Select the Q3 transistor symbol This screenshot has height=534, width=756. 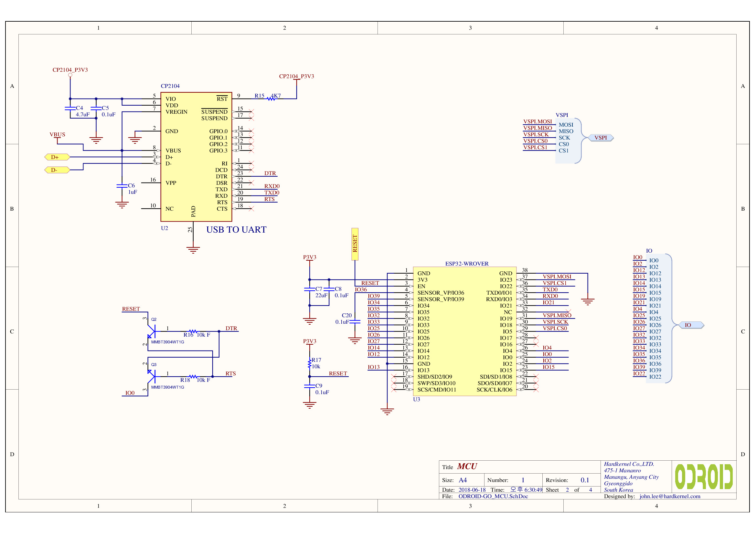[x=152, y=376]
